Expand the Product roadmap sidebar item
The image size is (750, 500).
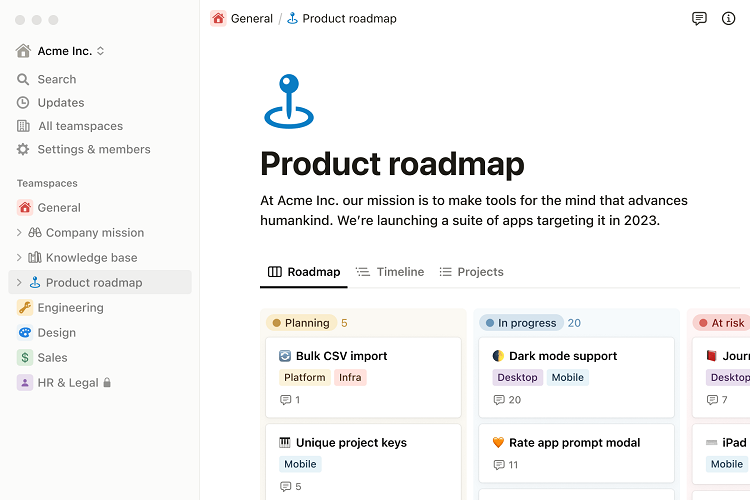pos(19,283)
